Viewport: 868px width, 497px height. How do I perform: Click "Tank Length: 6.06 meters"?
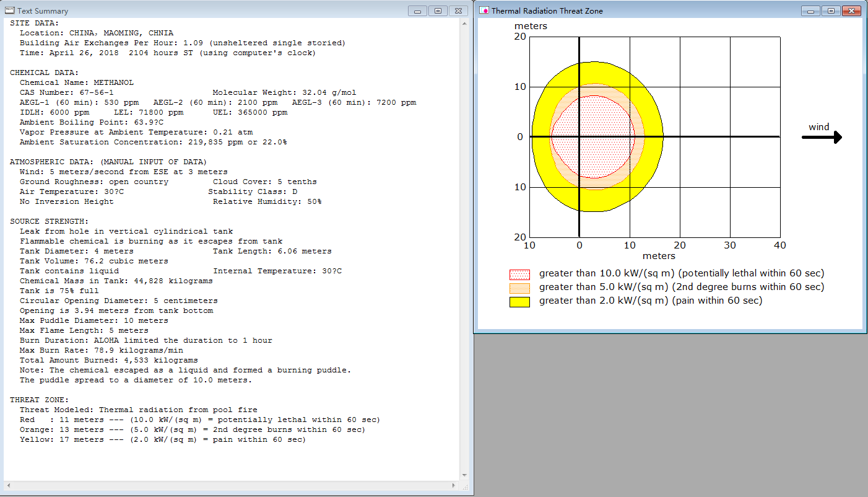coord(272,251)
